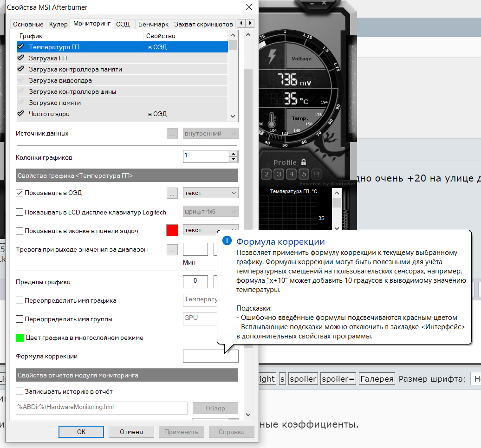481x448 pixels.
Task: Enable Записывать историю в отчёт
Action: coord(19,391)
